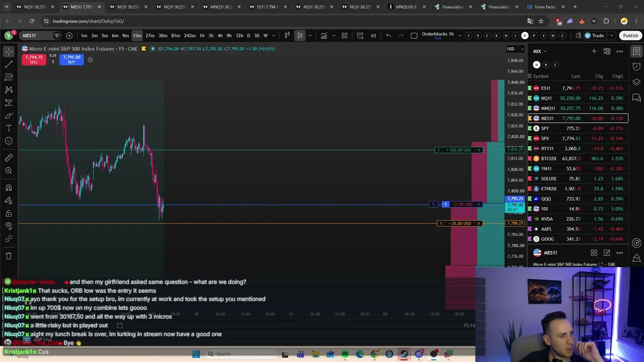The height and width of the screenshot is (362, 644).
Task: Click the add symbol compare plus icon
Action: [69, 36]
